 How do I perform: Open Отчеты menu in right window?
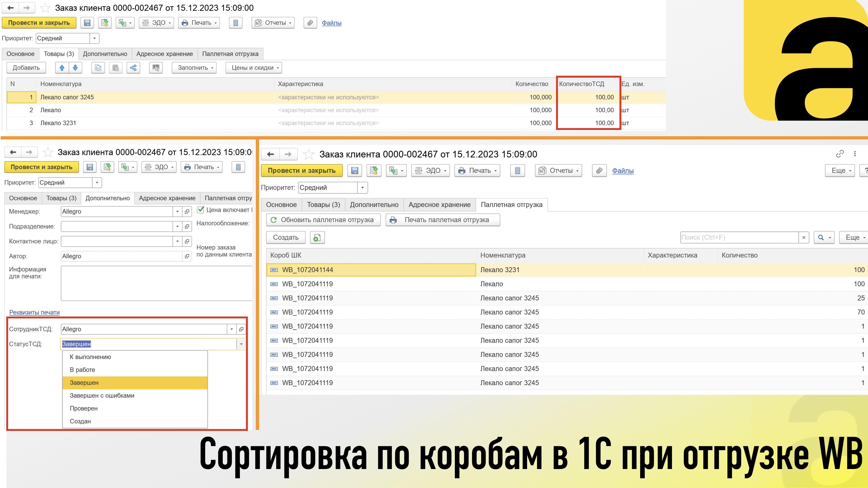click(559, 171)
